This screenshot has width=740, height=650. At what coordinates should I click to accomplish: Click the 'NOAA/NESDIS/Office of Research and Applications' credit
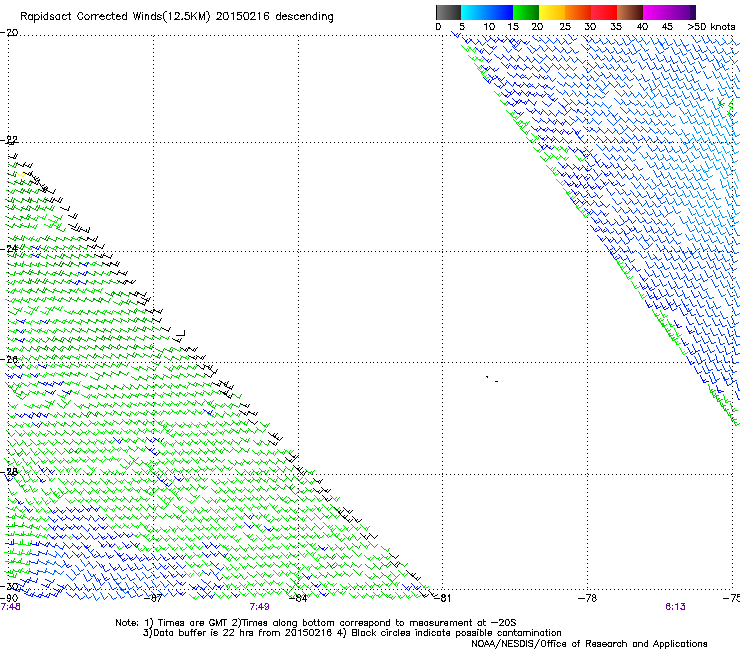click(x=589, y=644)
